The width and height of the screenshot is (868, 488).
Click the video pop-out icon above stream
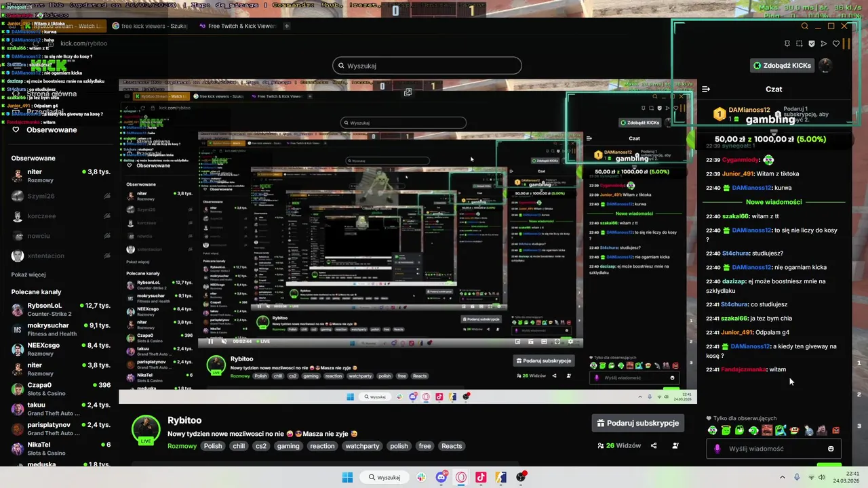(x=408, y=92)
